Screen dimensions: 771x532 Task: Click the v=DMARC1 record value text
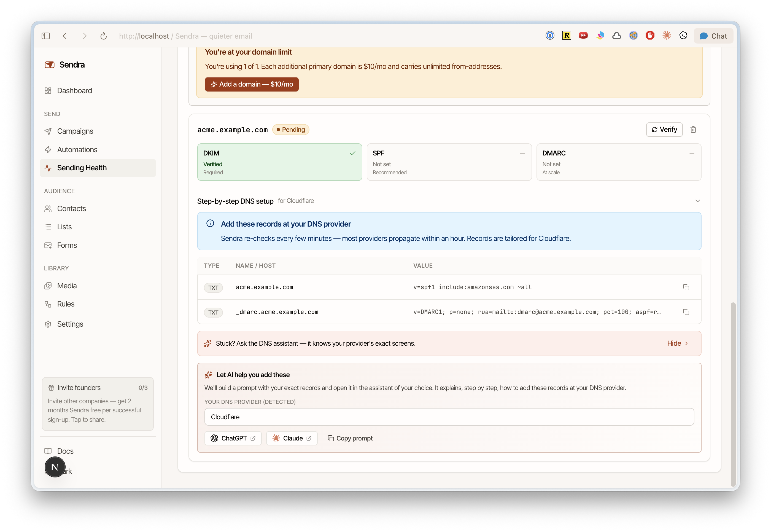tap(537, 312)
